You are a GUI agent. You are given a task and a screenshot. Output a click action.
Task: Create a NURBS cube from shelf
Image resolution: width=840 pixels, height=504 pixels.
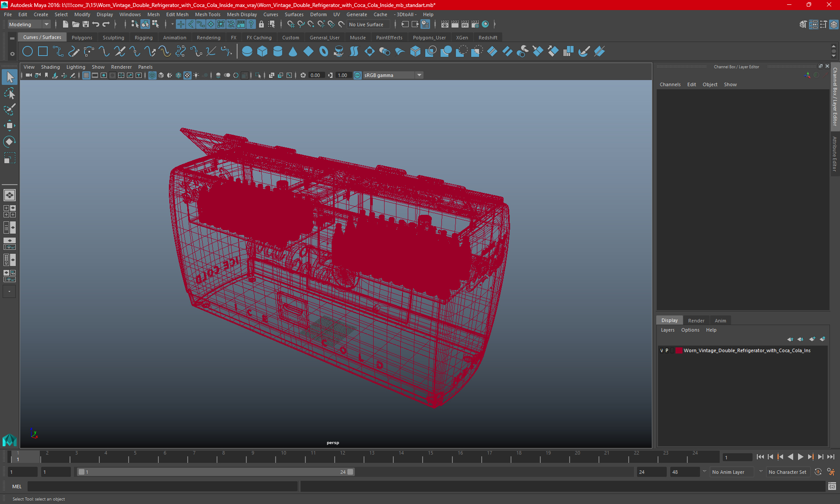pos(262,52)
